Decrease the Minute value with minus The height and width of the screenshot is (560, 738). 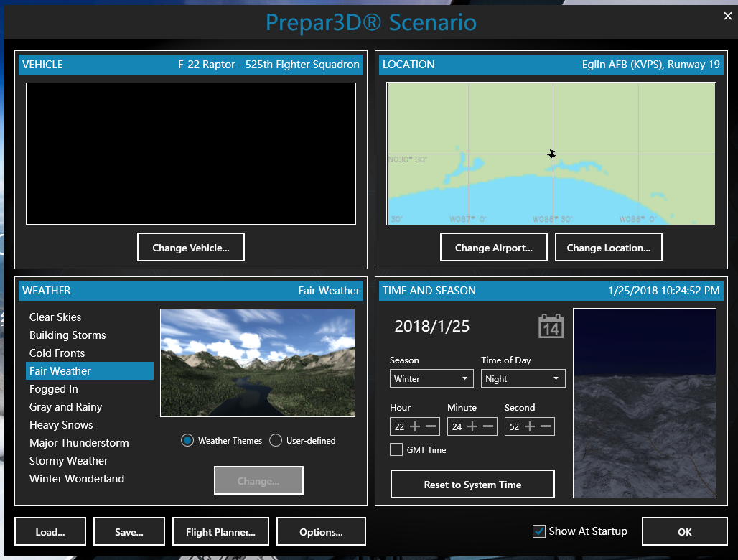(x=488, y=426)
